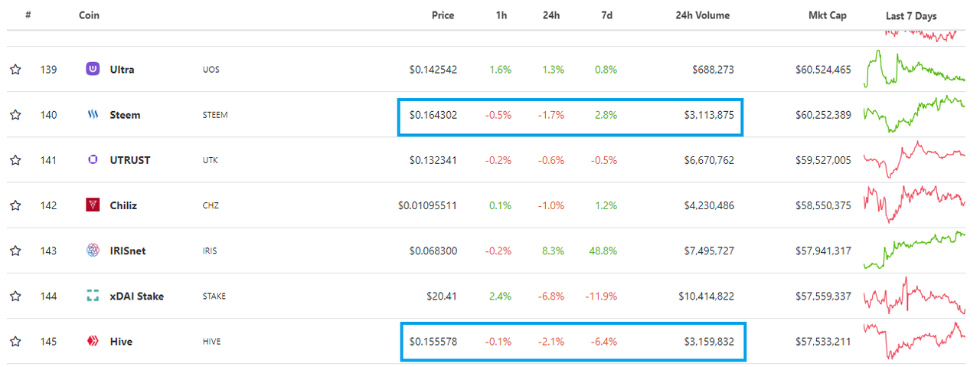
Task: Select xDAI Stake volume $10,414,822
Action: 706,297
